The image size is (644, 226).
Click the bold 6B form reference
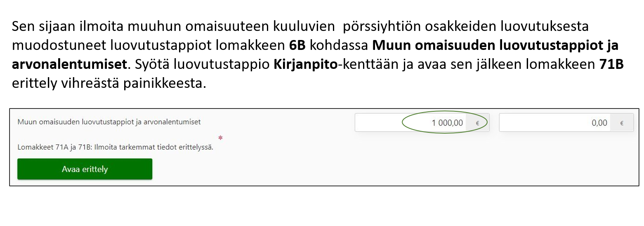point(297,46)
